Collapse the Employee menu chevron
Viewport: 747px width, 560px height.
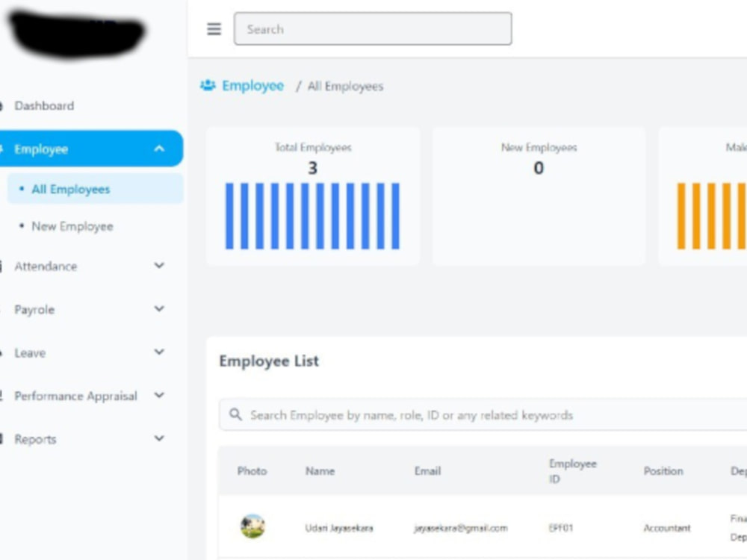coord(159,149)
